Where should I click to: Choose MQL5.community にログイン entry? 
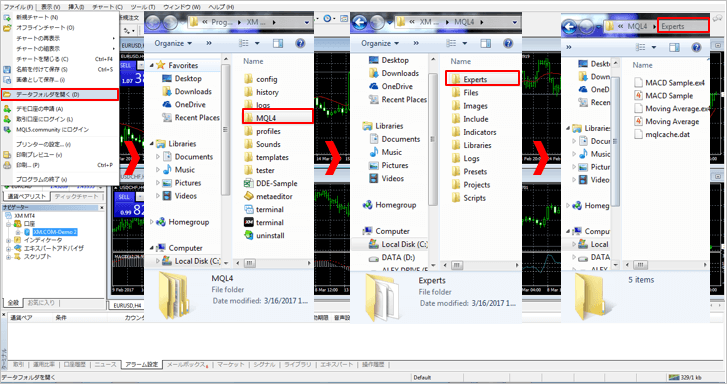click(52, 130)
